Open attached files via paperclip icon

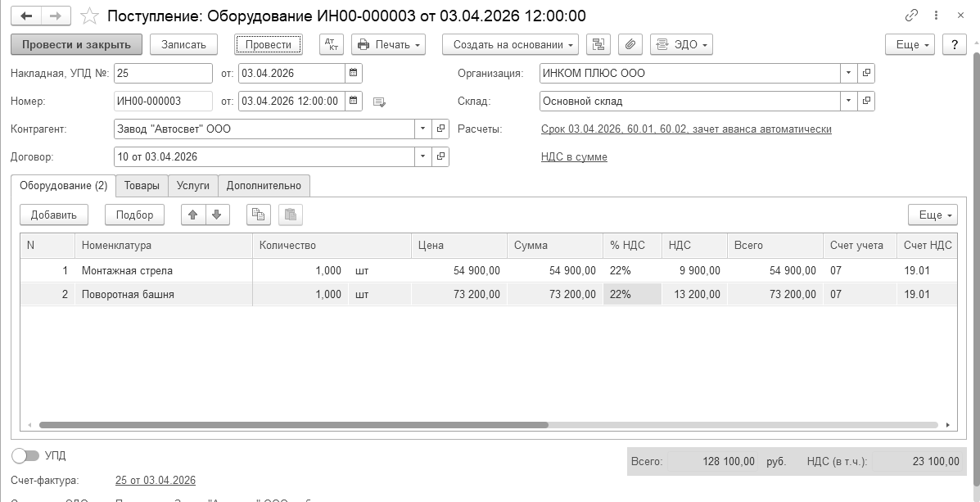(x=630, y=44)
